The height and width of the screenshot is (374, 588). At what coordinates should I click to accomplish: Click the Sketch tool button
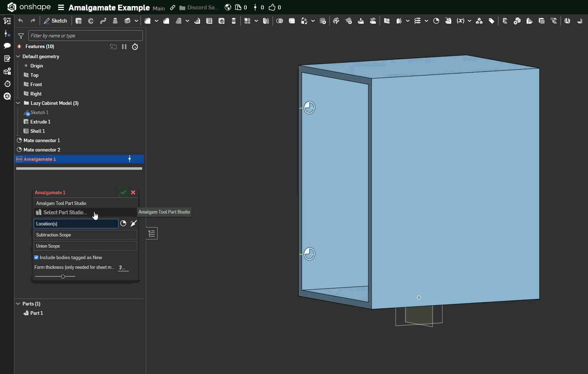(56, 21)
